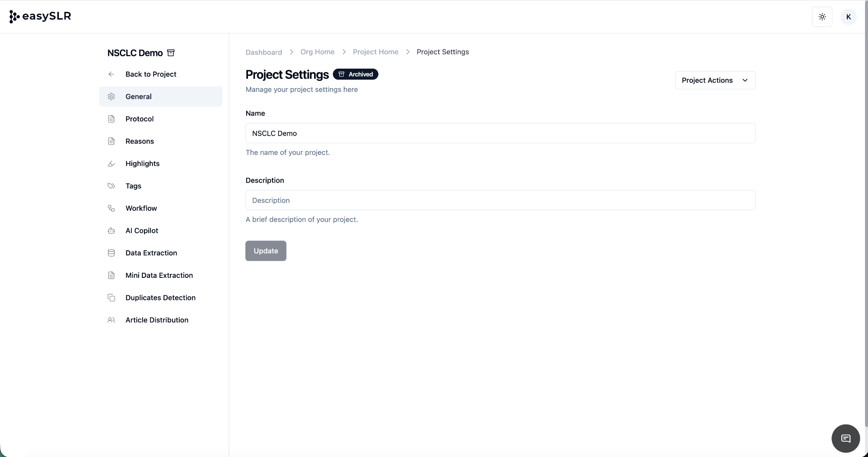Toggle the light/dark theme sun icon
Viewport: 868px width, 457px height.
pyautogui.click(x=822, y=17)
